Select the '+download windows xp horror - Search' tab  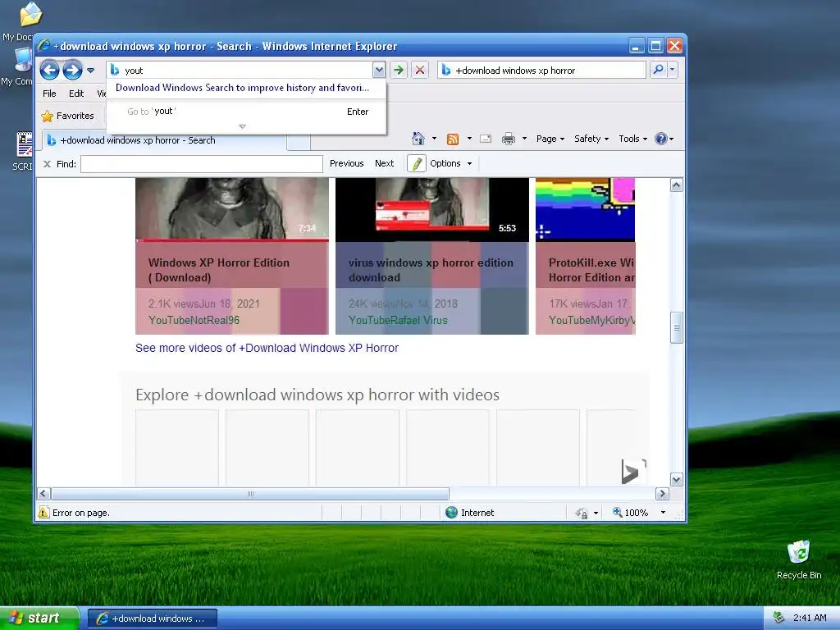(x=164, y=140)
